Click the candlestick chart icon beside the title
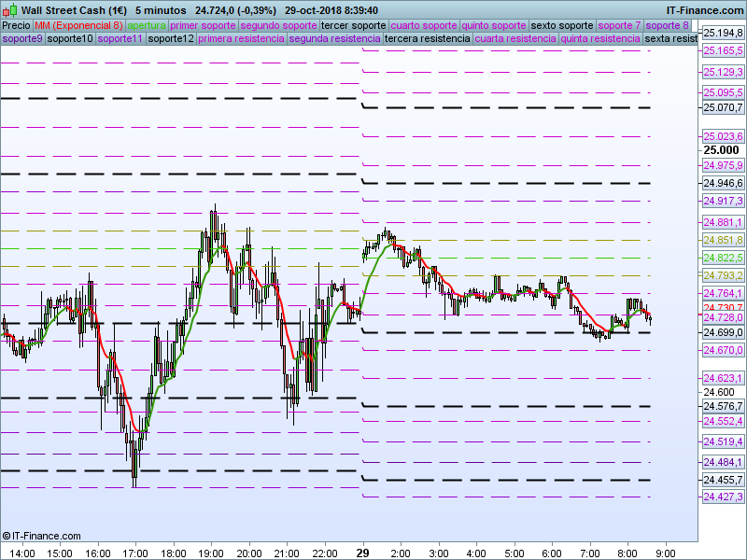The image size is (747, 560). coord(10,10)
